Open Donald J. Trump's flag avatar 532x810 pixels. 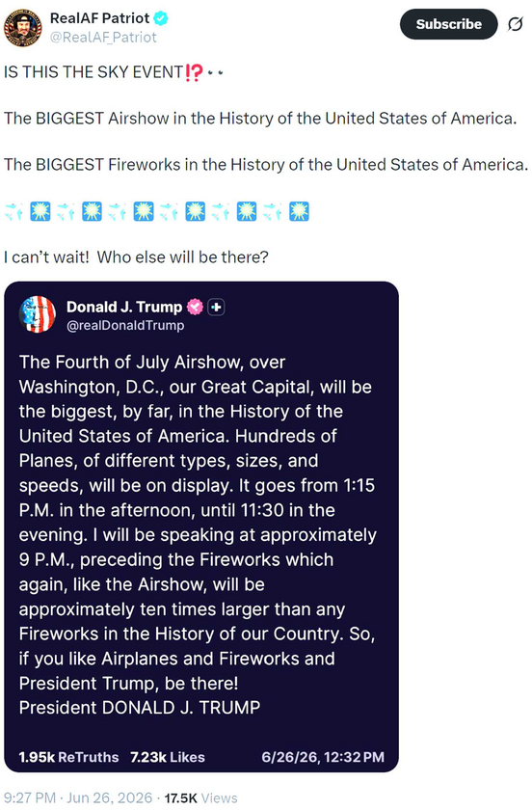click(38, 314)
